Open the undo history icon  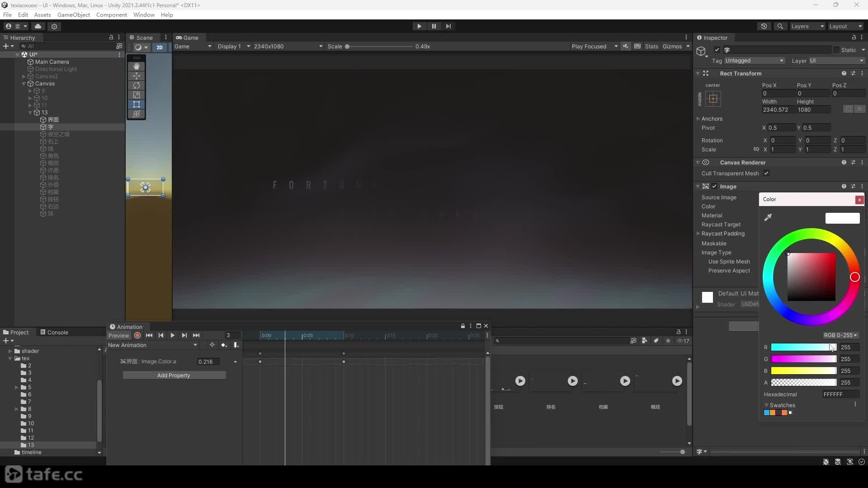(764, 27)
